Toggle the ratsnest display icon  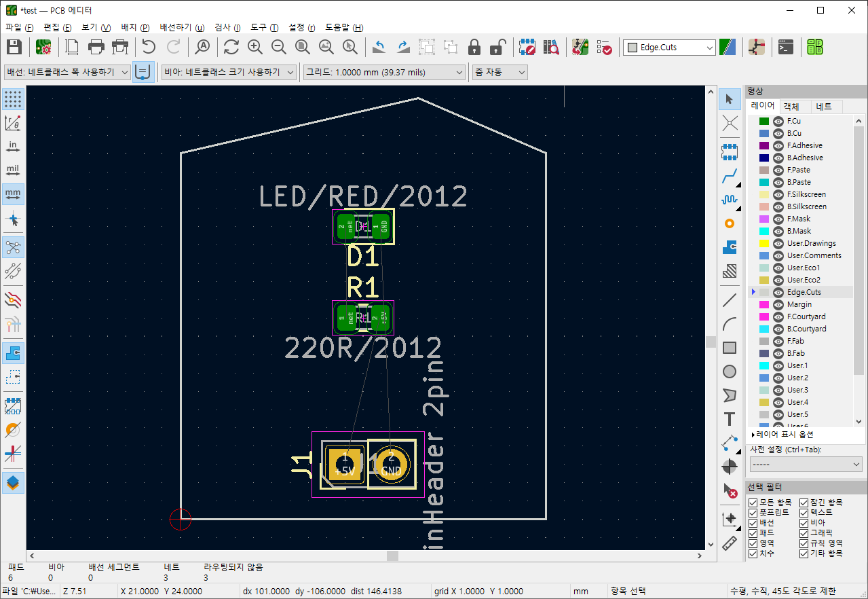[x=13, y=247]
